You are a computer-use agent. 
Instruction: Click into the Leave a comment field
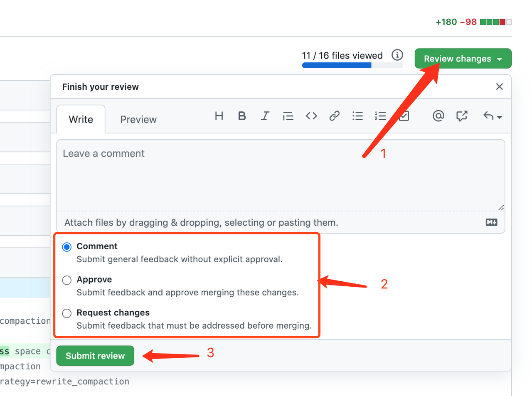281,175
